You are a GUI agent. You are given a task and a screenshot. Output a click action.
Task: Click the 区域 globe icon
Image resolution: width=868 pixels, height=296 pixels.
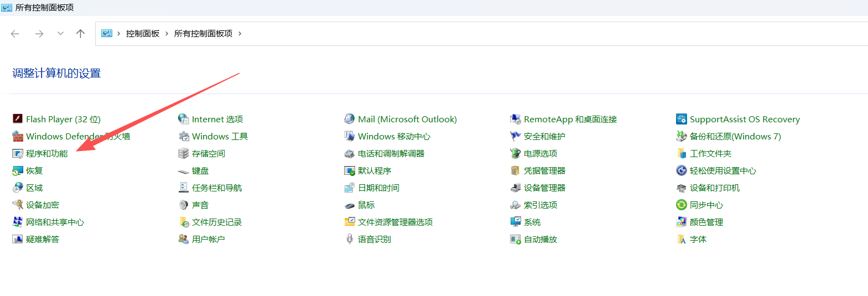[x=18, y=188]
